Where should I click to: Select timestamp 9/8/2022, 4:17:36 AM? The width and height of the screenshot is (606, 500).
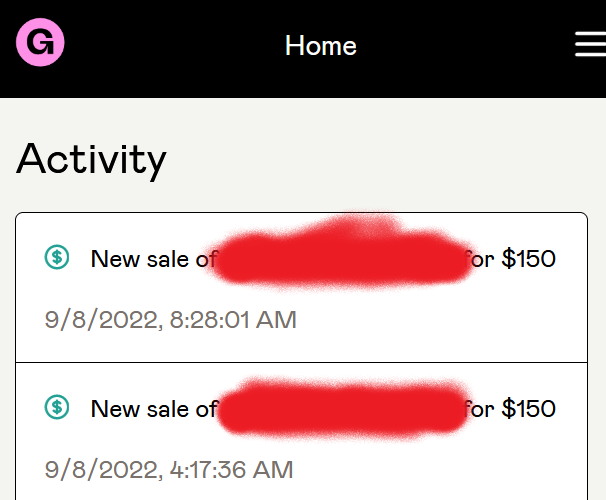[x=169, y=470]
